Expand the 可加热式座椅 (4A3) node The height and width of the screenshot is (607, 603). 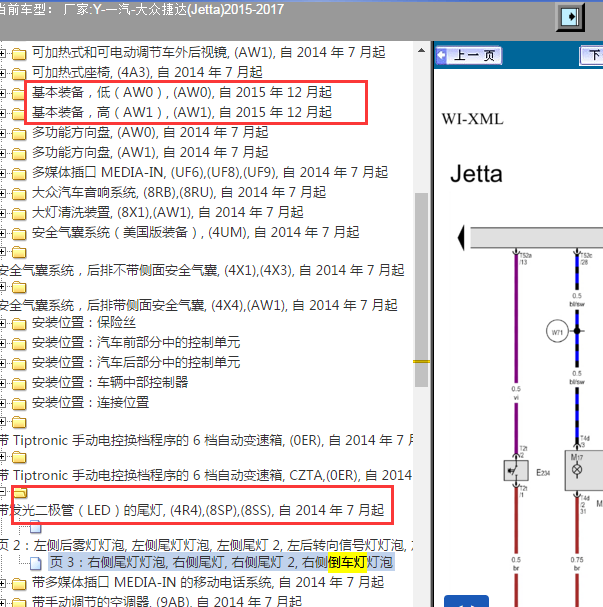tap(2, 73)
